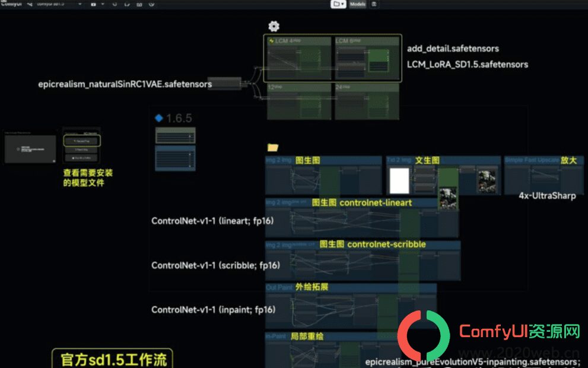Select the 图生图 Img 2 Img group title
The image size is (588, 368).
(323, 160)
